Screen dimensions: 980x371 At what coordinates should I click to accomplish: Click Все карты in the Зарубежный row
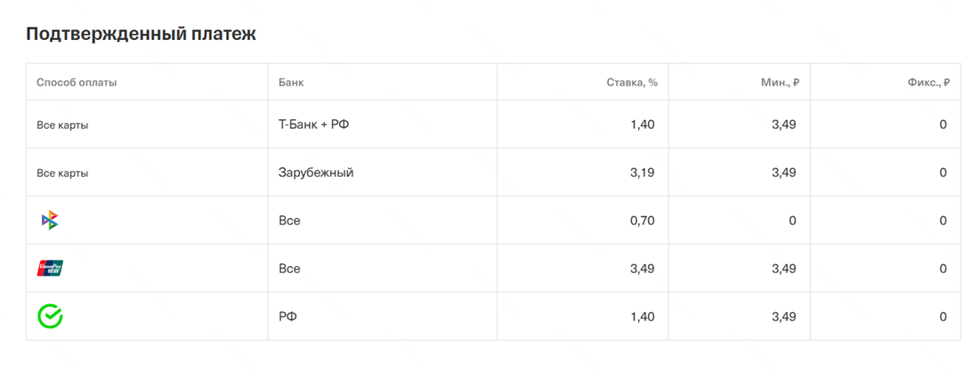62,173
